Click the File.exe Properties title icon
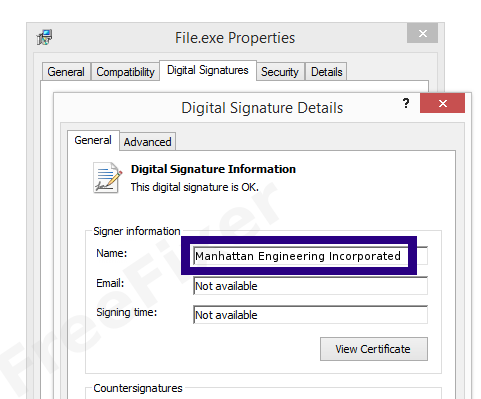The image size is (481, 399). pyautogui.click(x=44, y=37)
